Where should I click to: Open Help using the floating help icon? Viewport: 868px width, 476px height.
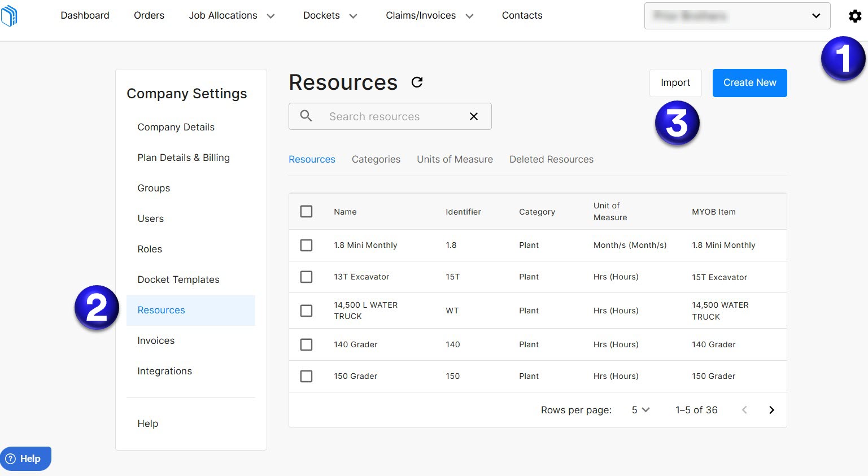(25, 458)
